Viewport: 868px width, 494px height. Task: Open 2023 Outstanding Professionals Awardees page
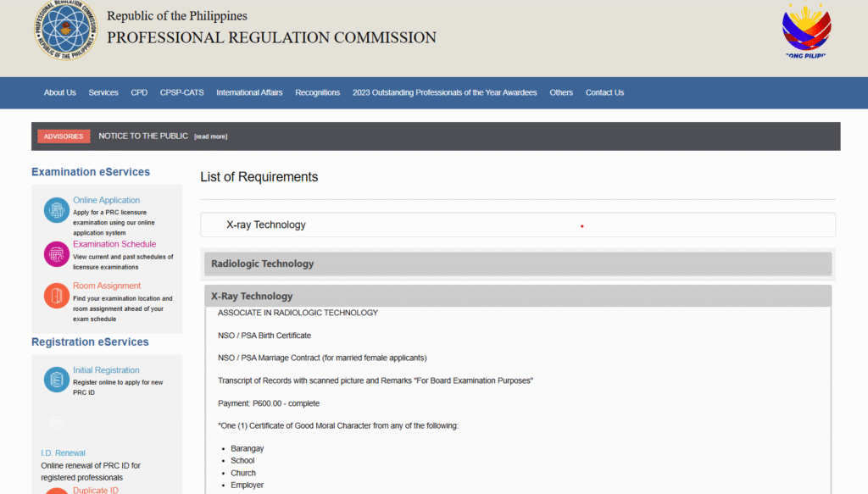pos(444,92)
